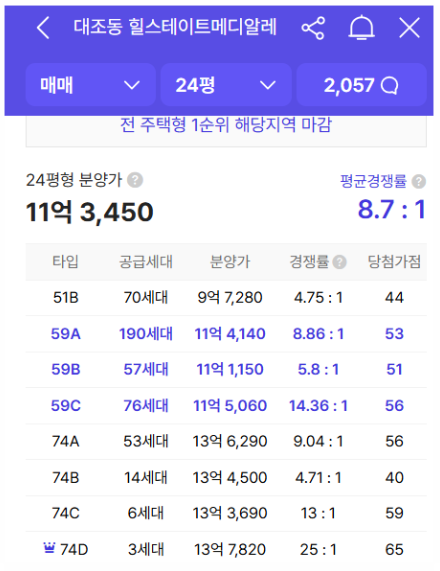Viewport: 440px width, 571px height.
Task: Tap the 13억 6,290 price cell
Action: pyautogui.click(x=230, y=441)
